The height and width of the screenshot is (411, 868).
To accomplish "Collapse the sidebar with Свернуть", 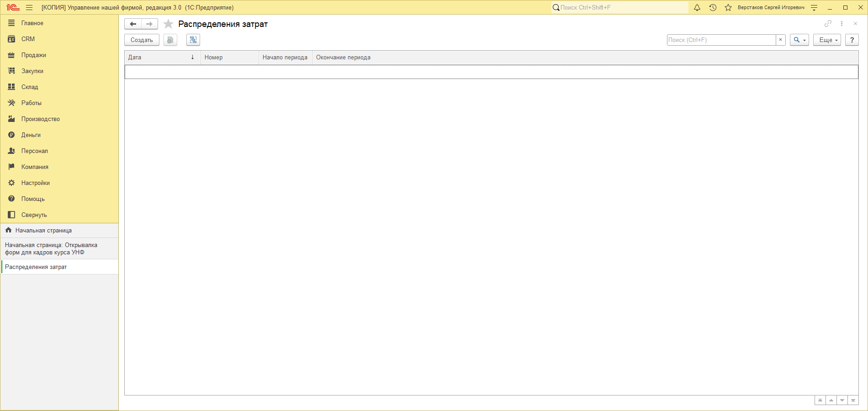I will (59, 215).
